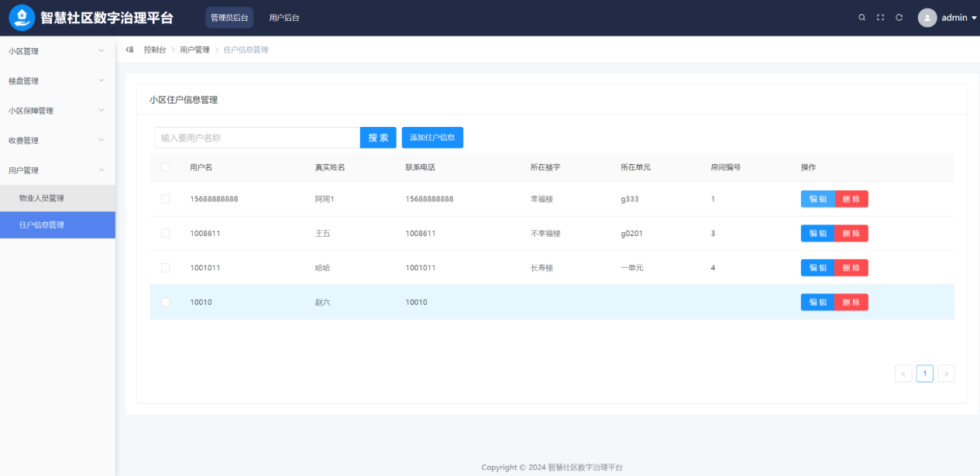Click the platform logo icon
The height and width of the screenshot is (476, 980).
coord(22,17)
